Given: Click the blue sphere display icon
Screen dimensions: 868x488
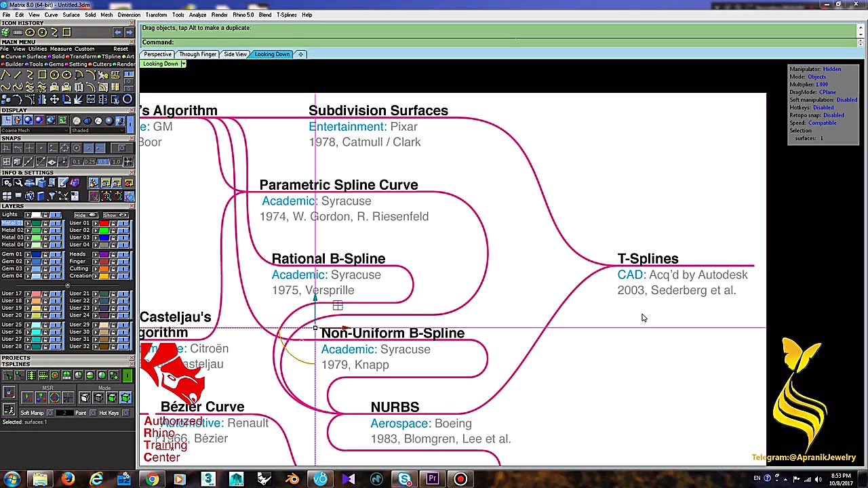Looking at the screenshot, I should [28, 120].
